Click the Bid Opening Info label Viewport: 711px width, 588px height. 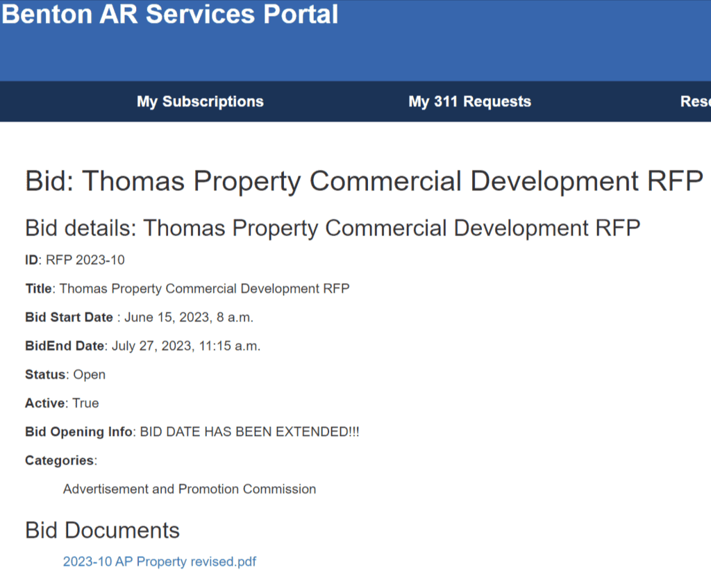[78, 432]
